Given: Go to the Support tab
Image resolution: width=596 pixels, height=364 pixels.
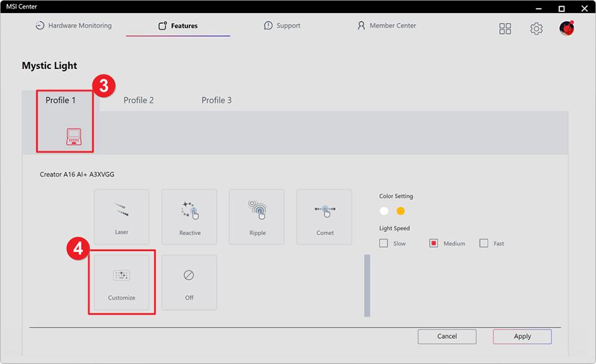Looking at the screenshot, I should coord(282,26).
